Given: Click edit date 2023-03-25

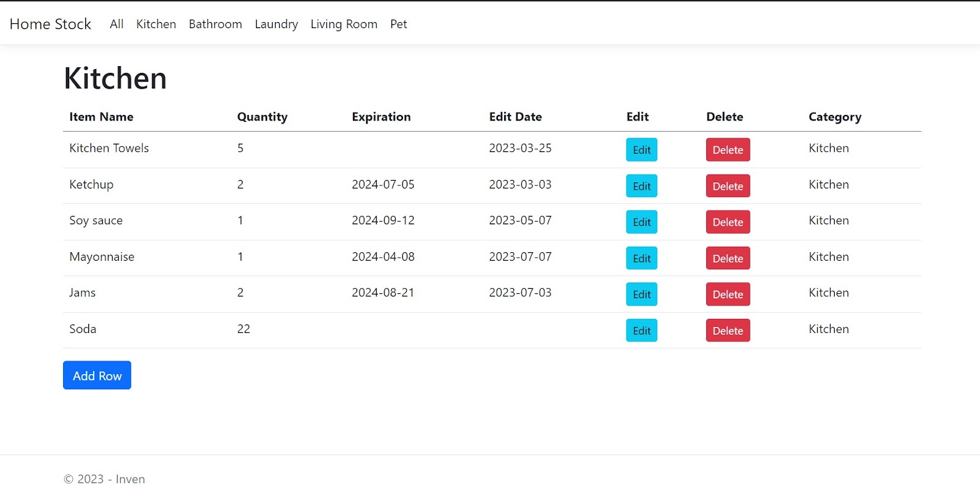Looking at the screenshot, I should pos(520,148).
